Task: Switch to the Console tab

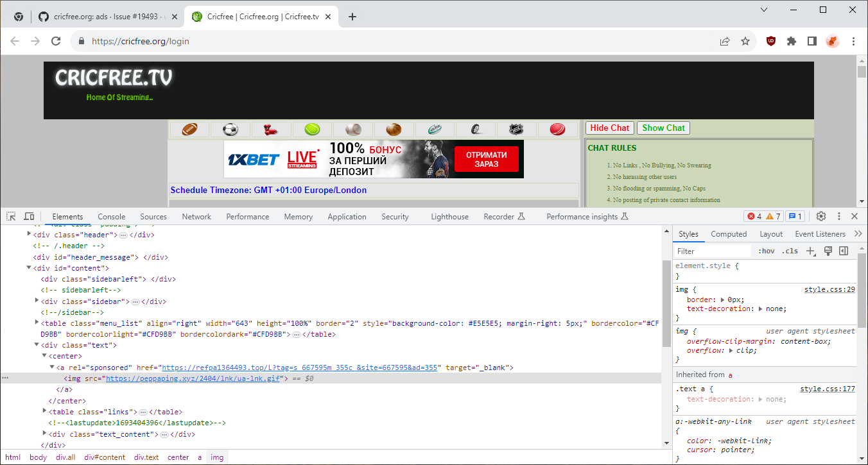Action: (x=111, y=216)
